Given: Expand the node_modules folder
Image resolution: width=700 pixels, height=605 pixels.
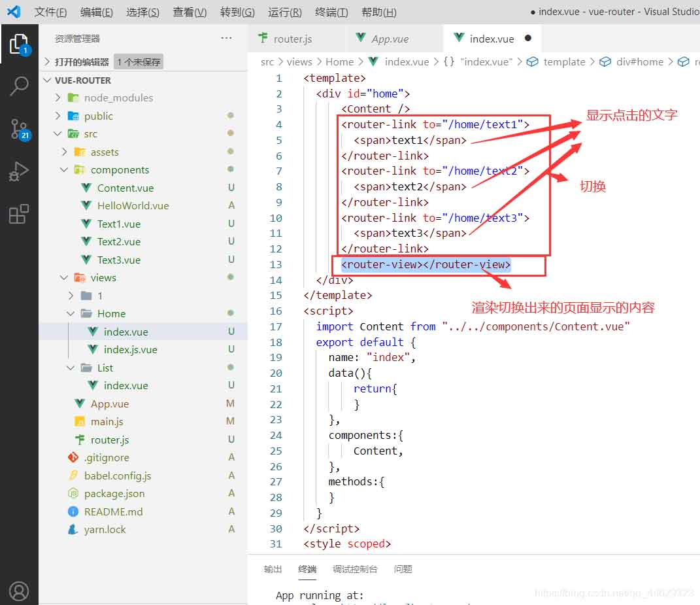Looking at the screenshot, I should [x=58, y=97].
